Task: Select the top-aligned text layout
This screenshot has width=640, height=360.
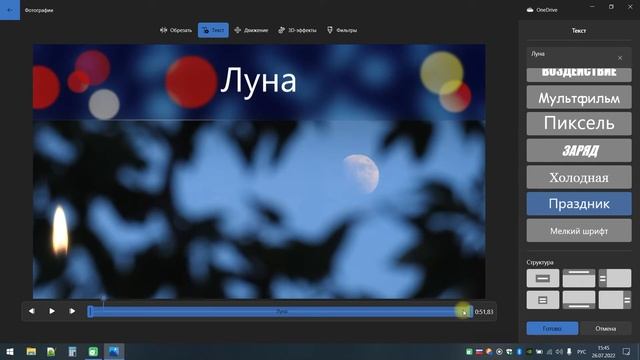Action: coord(579,278)
